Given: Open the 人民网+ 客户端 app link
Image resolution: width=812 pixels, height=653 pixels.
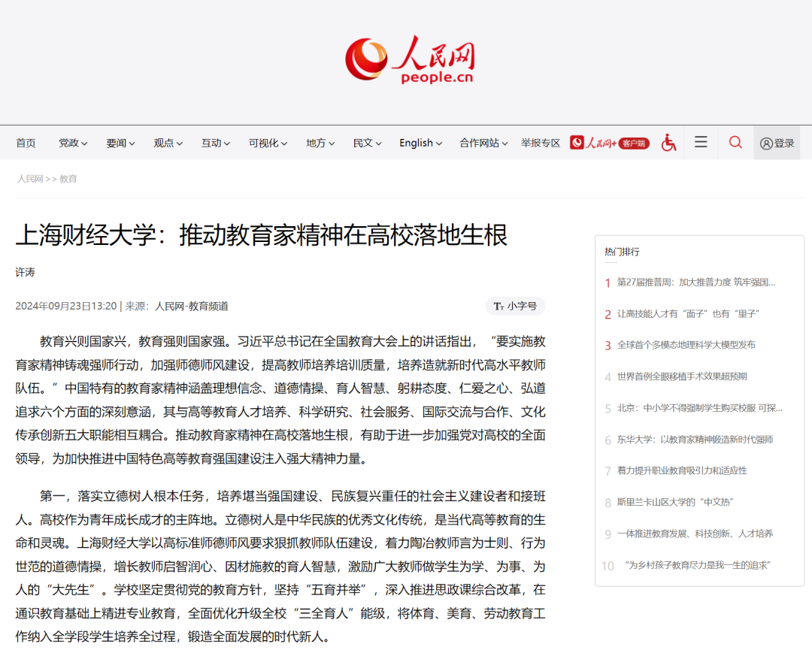Looking at the screenshot, I should click(610, 143).
